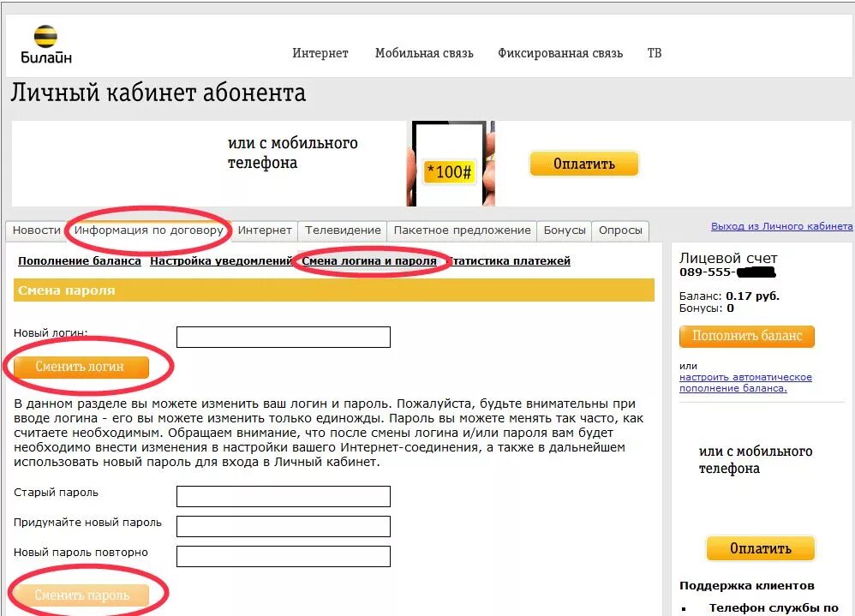Image resolution: width=855 pixels, height=616 pixels.
Task: Switch to the Интернет tab
Action: pos(265,230)
